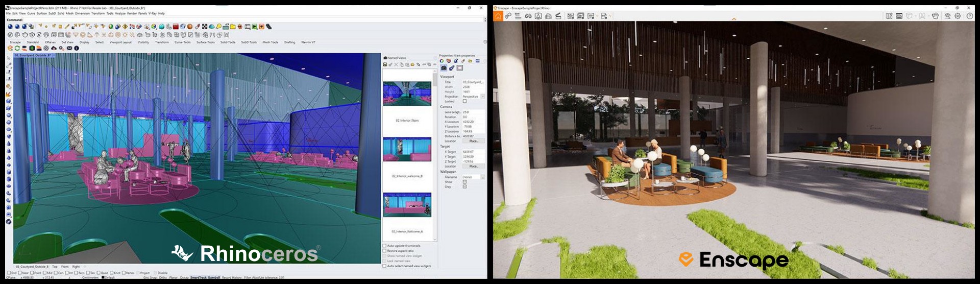Open Enscape general settings gear icon
980x284 pixels.
coord(958,16)
